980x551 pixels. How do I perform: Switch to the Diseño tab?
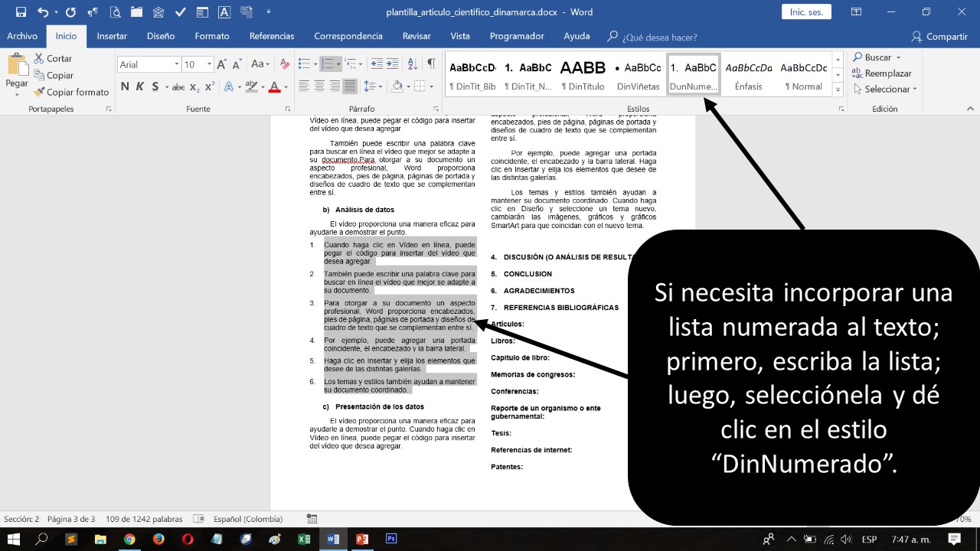161,36
